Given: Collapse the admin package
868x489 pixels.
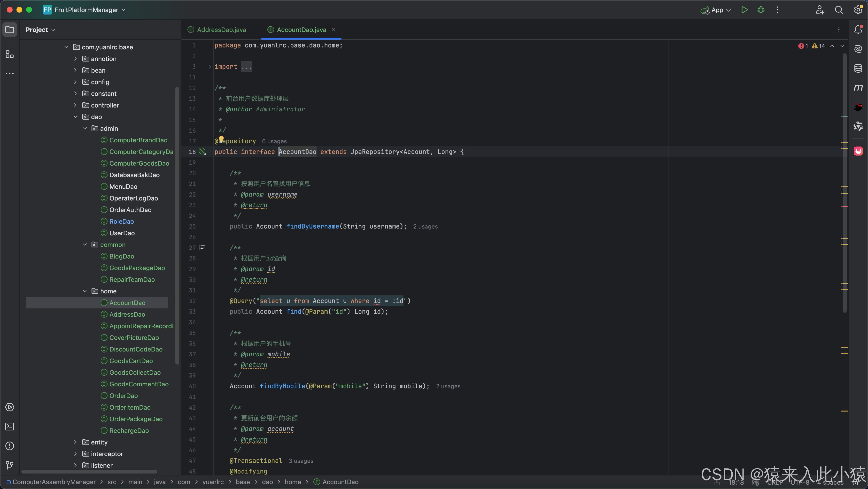Looking at the screenshot, I should pyautogui.click(x=85, y=128).
